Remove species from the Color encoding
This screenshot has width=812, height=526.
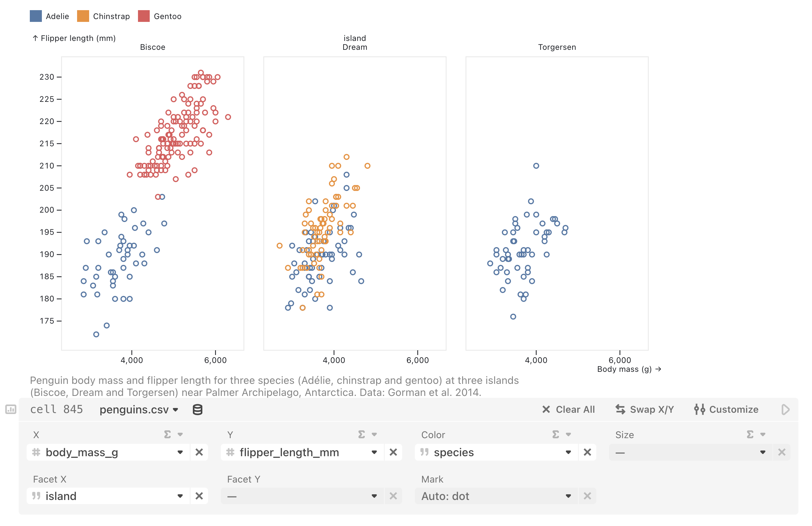(587, 452)
